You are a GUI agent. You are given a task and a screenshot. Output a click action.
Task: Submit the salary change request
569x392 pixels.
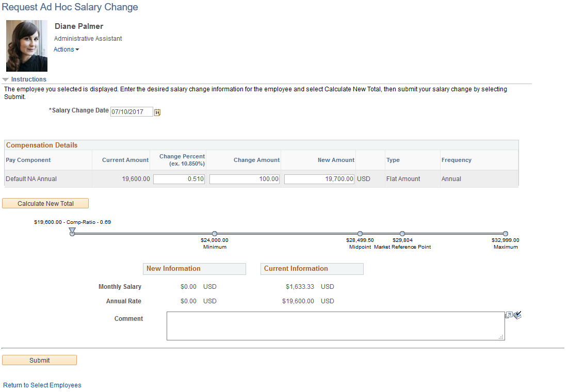39,360
